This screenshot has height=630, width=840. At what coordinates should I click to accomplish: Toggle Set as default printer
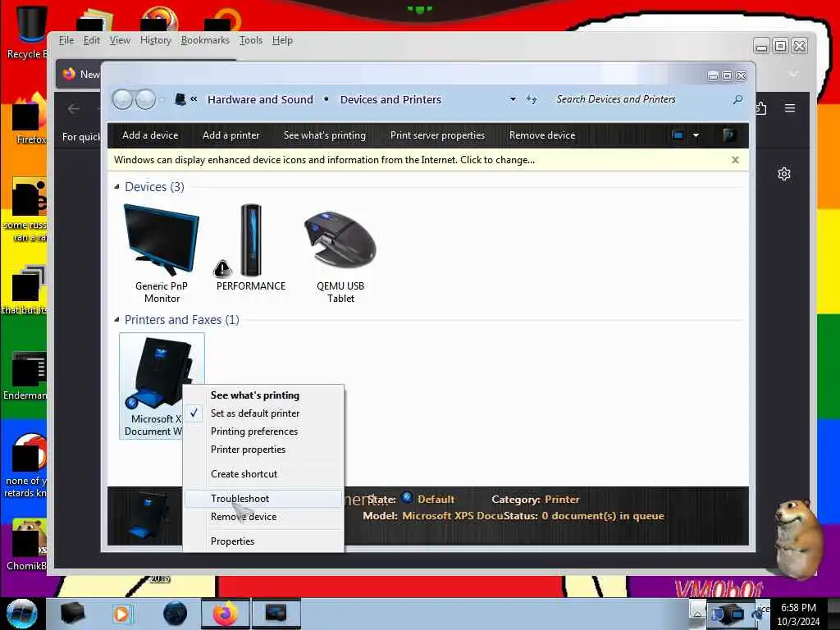263,413
